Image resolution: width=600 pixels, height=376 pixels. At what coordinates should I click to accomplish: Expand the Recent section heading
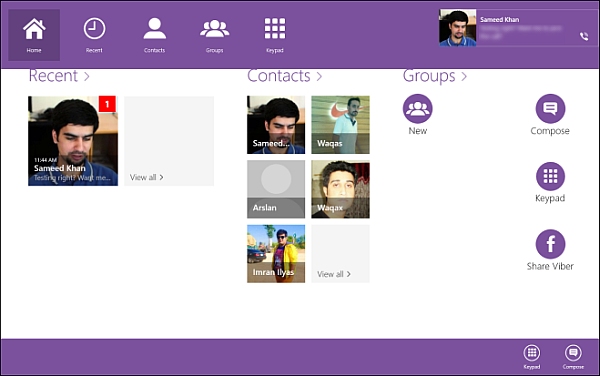click(59, 76)
